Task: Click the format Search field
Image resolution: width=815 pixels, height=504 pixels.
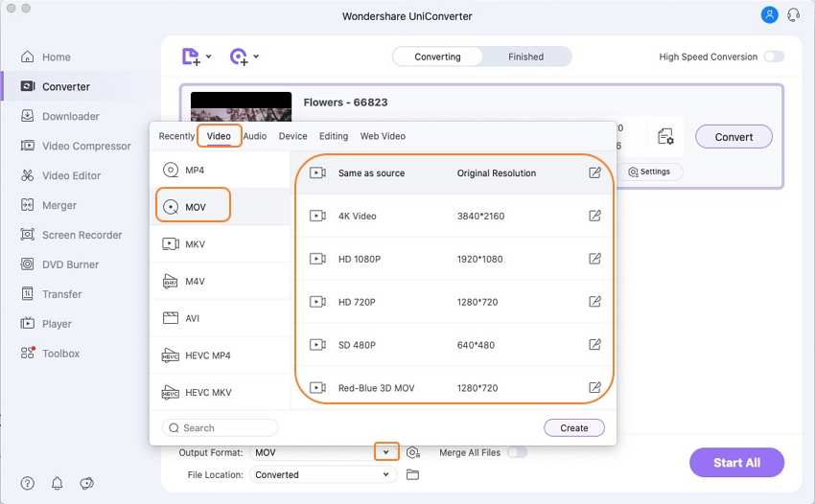Action: [x=221, y=427]
